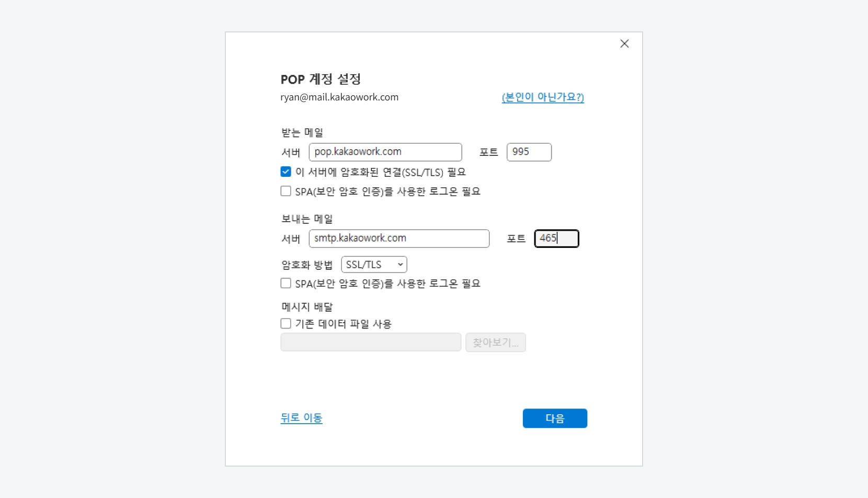Open the 암호화 방법 SSL/TLS dropdown
The width and height of the screenshot is (868, 498).
click(x=374, y=265)
